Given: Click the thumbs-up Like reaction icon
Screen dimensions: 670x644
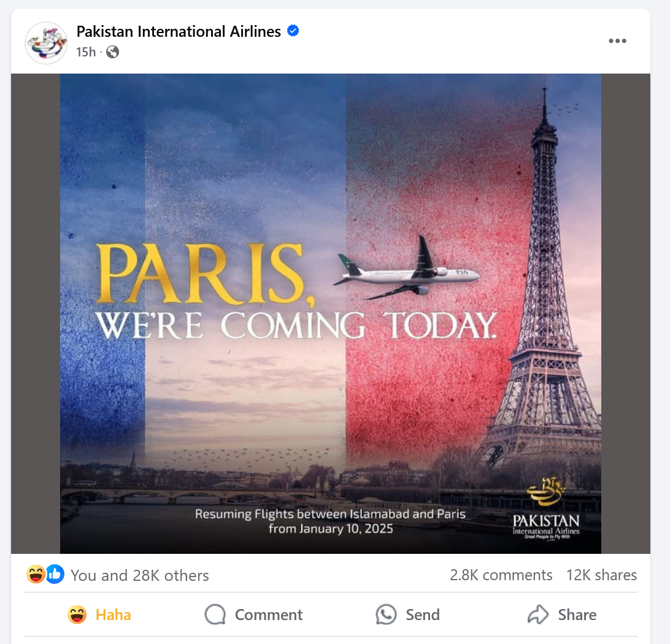Looking at the screenshot, I should coord(54,574).
